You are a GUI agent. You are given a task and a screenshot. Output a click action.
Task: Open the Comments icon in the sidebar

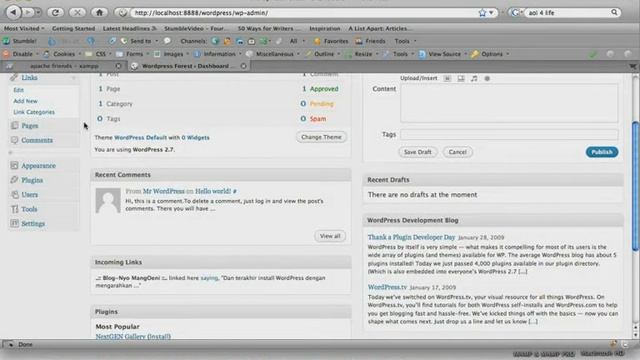(15, 140)
